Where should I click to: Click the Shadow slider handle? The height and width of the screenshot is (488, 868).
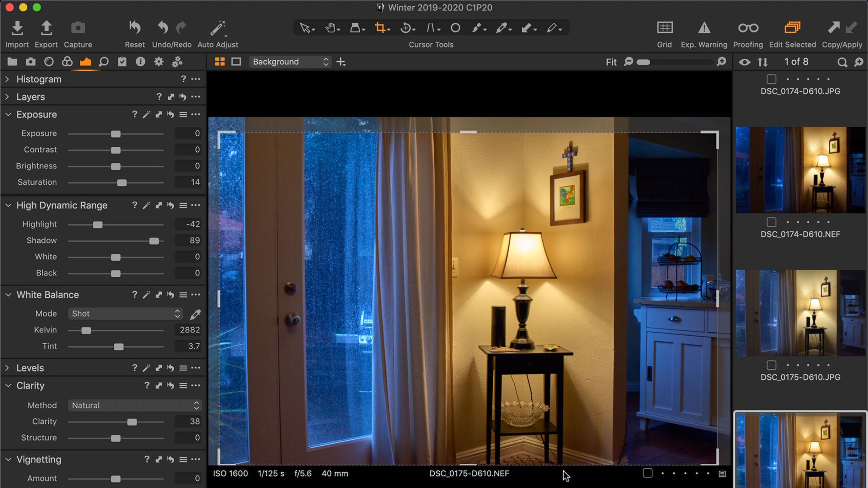(154, 241)
